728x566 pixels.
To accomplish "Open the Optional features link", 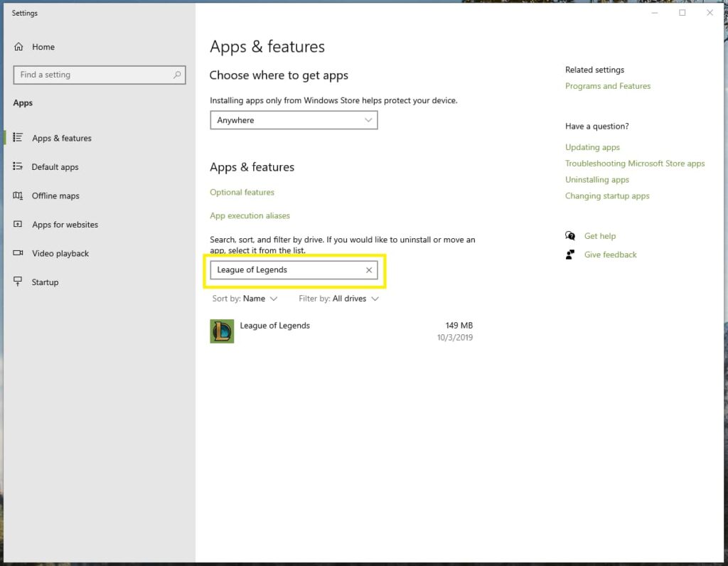I will [242, 192].
